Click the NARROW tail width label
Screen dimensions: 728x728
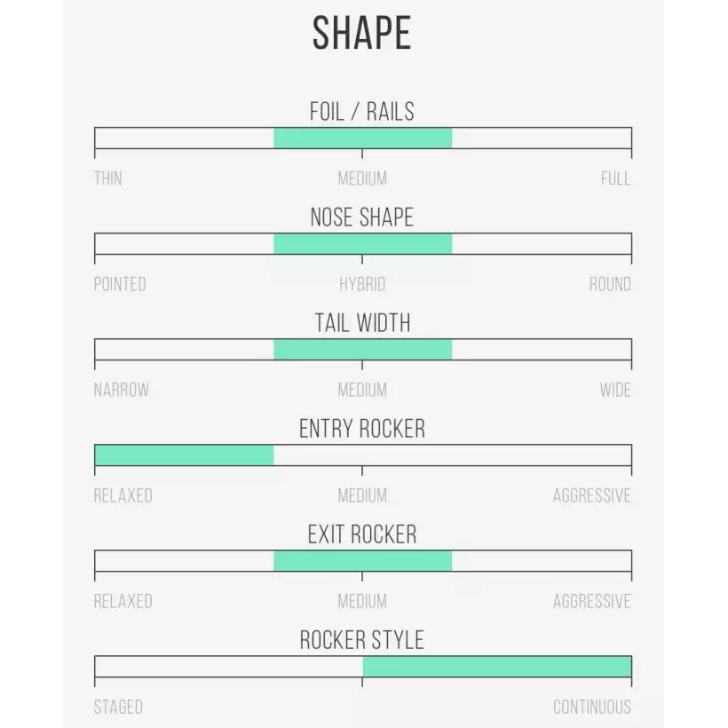click(122, 390)
